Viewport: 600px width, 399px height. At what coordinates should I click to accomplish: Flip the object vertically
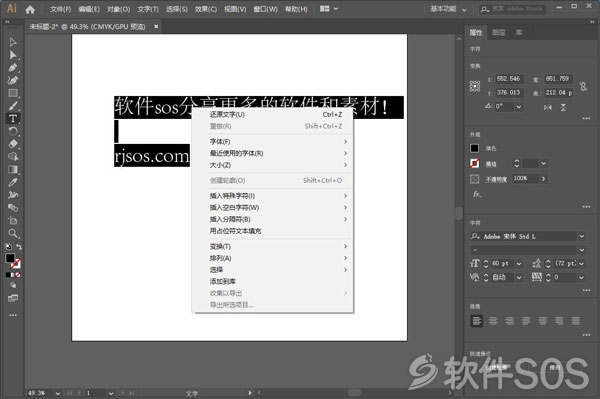tap(563, 107)
